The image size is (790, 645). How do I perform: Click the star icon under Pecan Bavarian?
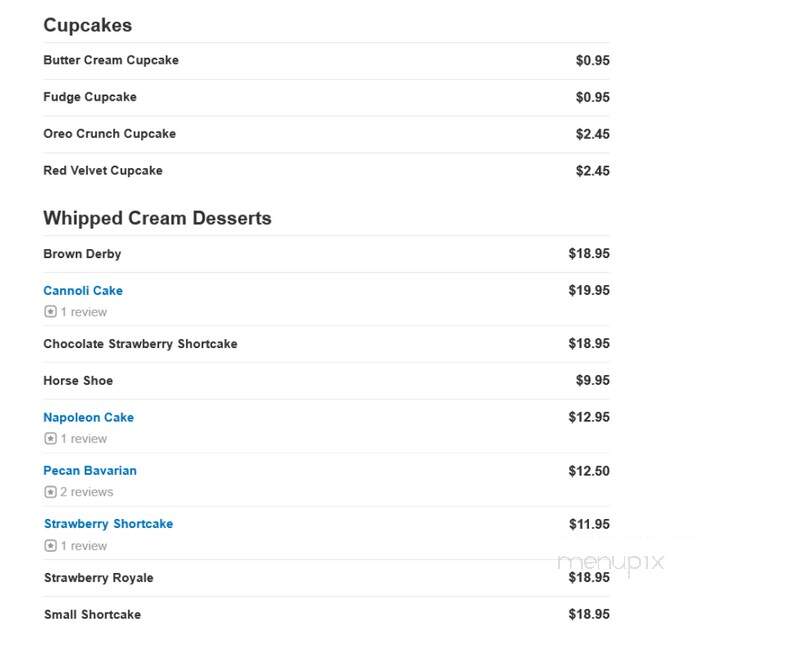coord(50,492)
